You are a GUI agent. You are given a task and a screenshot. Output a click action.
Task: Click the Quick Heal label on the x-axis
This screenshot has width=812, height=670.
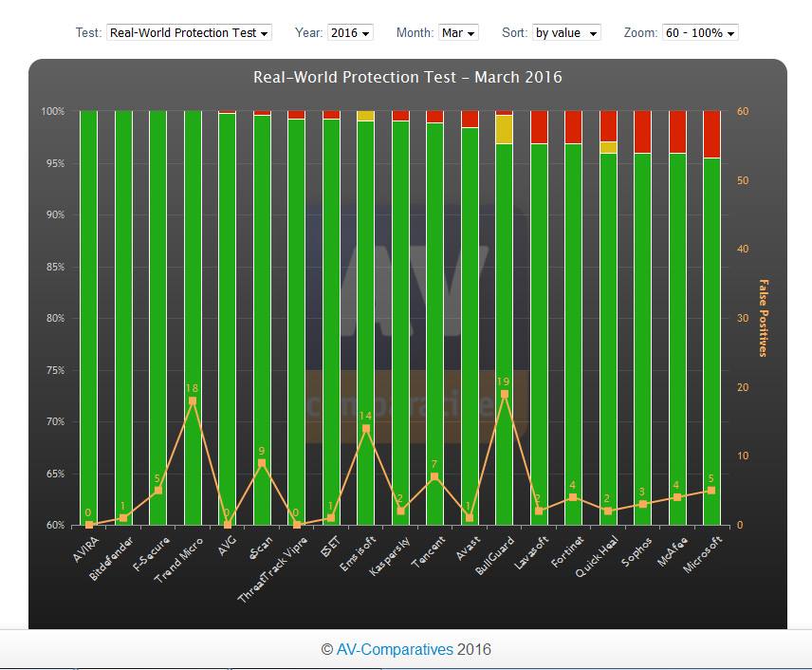point(597,557)
